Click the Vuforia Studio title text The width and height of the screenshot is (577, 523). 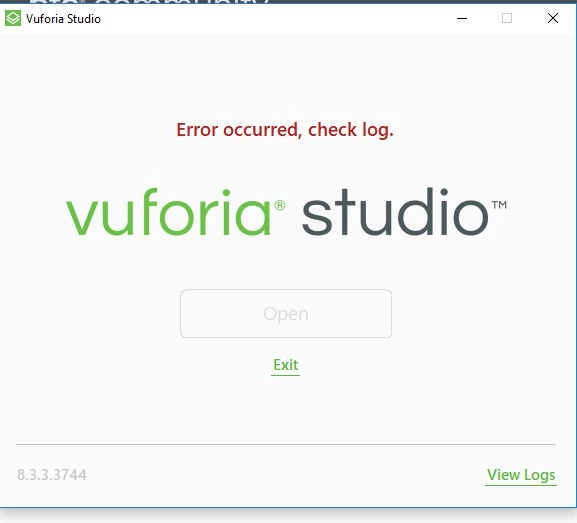pyautogui.click(x=63, y=19)
